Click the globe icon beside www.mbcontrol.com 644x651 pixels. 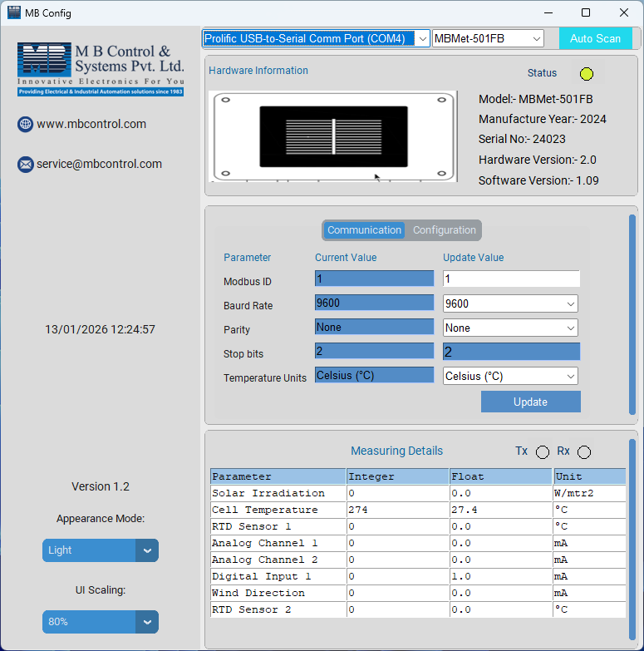pos(25,124)
